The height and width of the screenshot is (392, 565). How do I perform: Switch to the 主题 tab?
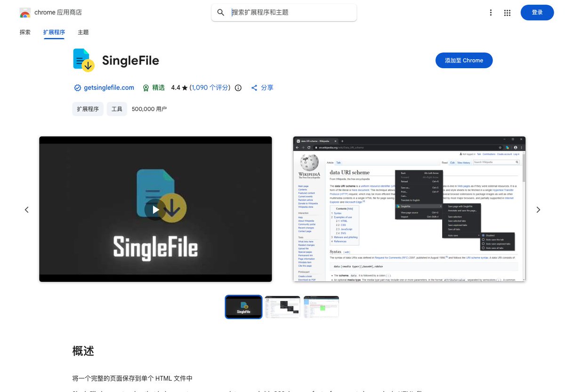[x=83, y=32]
